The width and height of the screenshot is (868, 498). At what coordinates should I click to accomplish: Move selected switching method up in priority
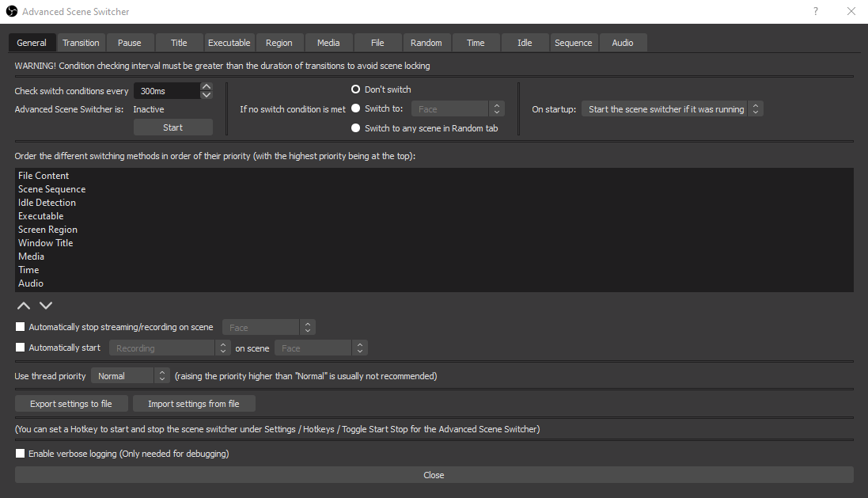[x=24, y=306]
